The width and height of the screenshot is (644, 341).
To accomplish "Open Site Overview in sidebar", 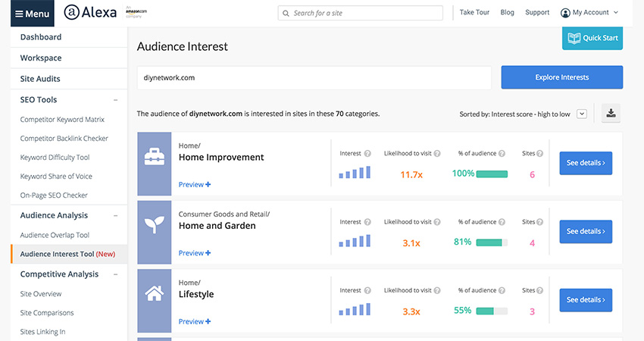I will coord(41,294).
